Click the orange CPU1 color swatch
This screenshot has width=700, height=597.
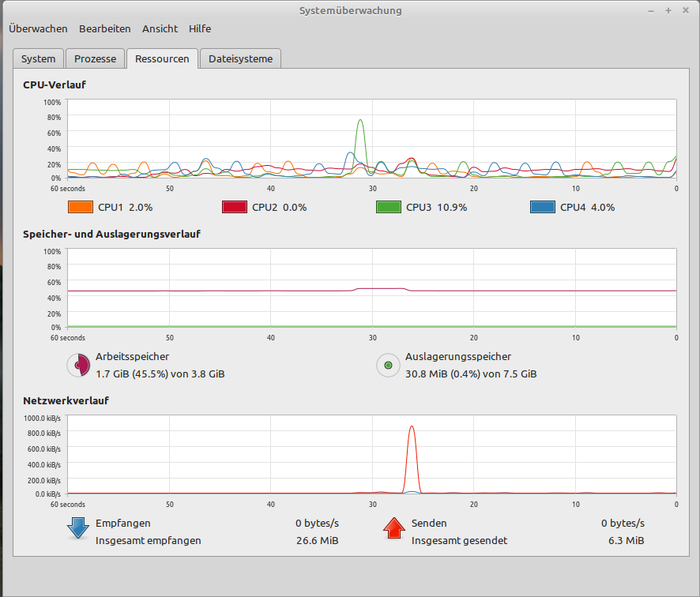pos(81,208)
